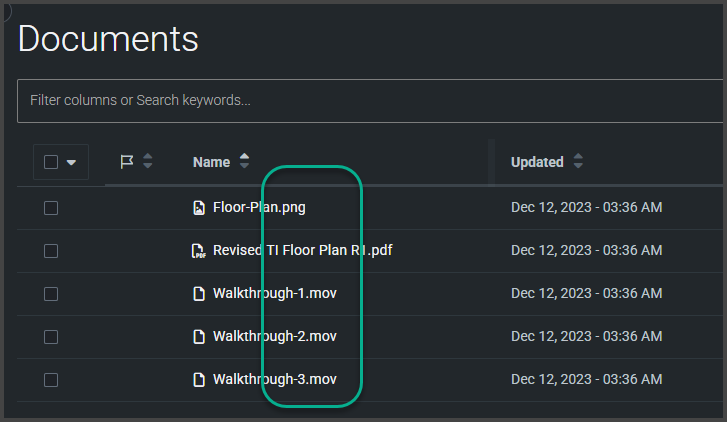Image resolution: width=727 pixels, height=422 pixels.
Task: Open the select-all dropdown arrow
Action: (x=71, y=162)
